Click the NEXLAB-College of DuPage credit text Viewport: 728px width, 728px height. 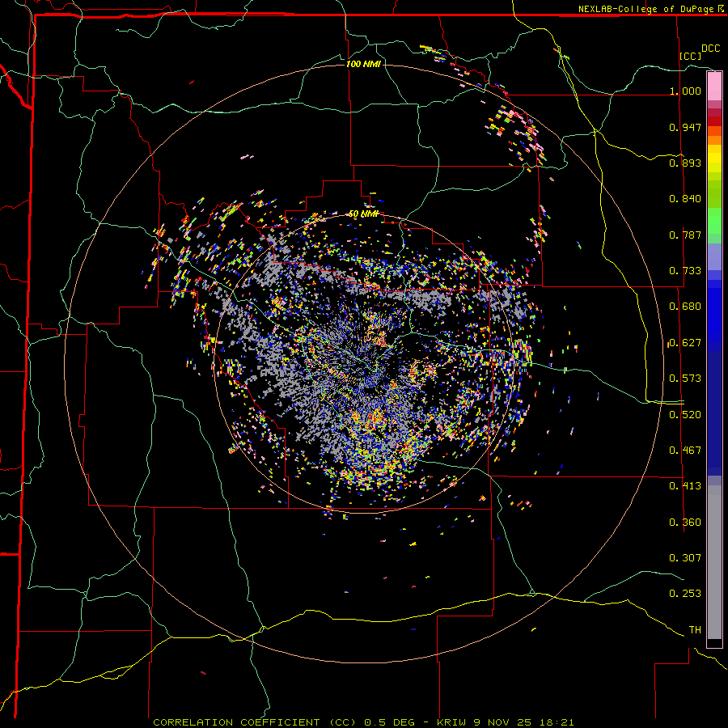tap(645, 9)
